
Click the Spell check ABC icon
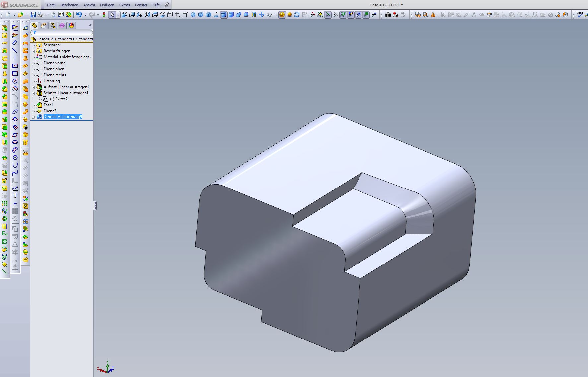[580, 15]
